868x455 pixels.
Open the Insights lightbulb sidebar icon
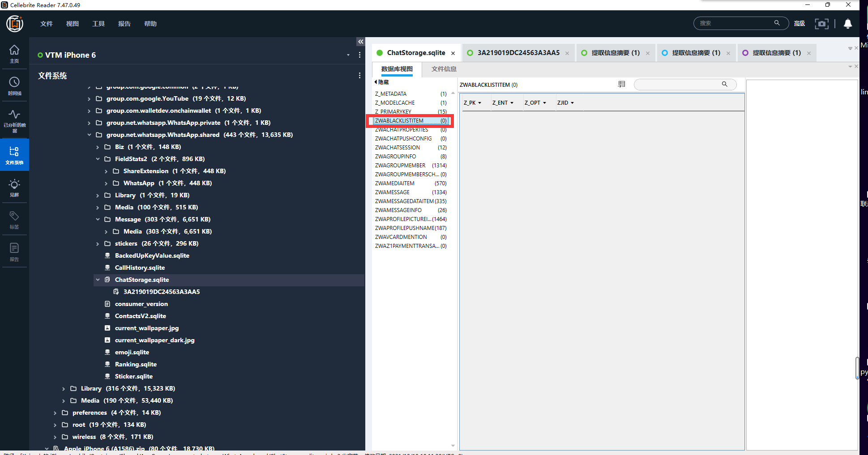(14, 188)
